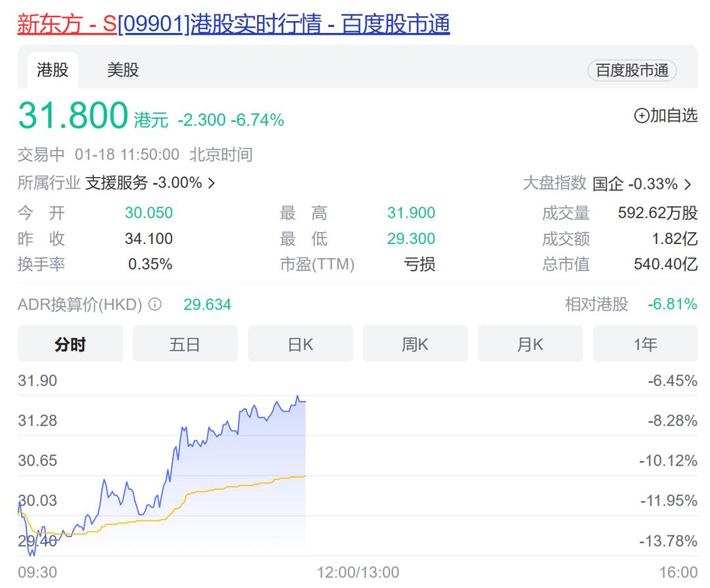Open the 日K daily candlestick chart
The width and height of the screenshot is (710, 588).
click(x=300, y=343)
